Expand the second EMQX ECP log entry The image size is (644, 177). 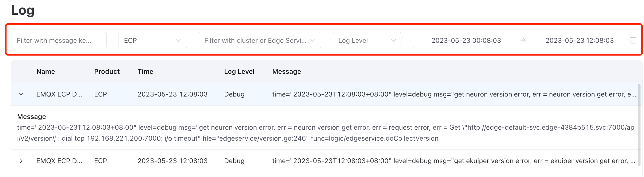21,161
